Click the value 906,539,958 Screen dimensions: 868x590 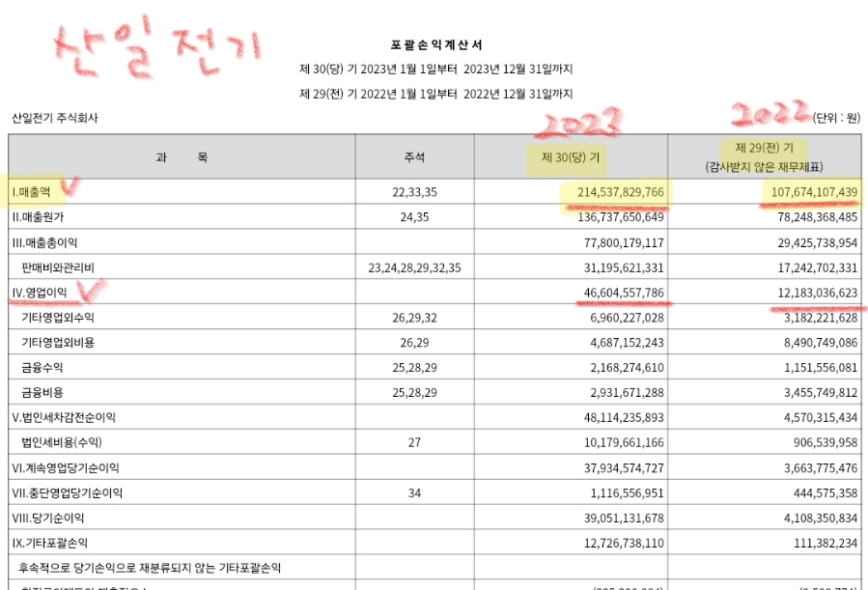[826, 442]
